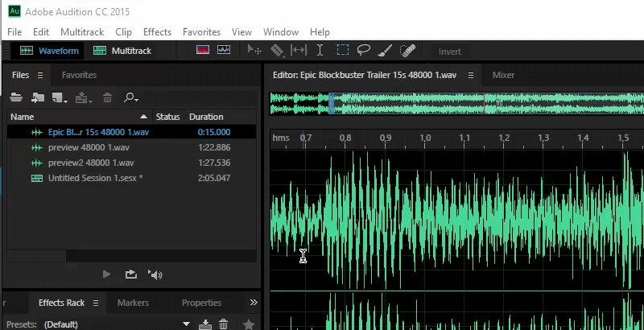Open the Multitrack menu
The width and height of the screenshot is (644, 330).
(x=82, y=32)
